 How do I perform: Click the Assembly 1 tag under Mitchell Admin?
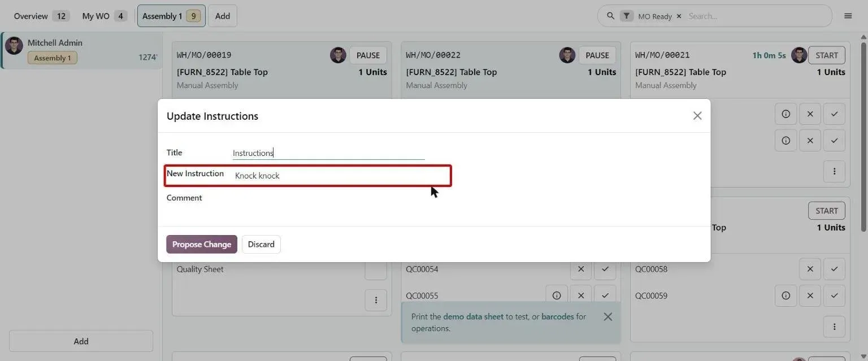[x=53, y=58]
